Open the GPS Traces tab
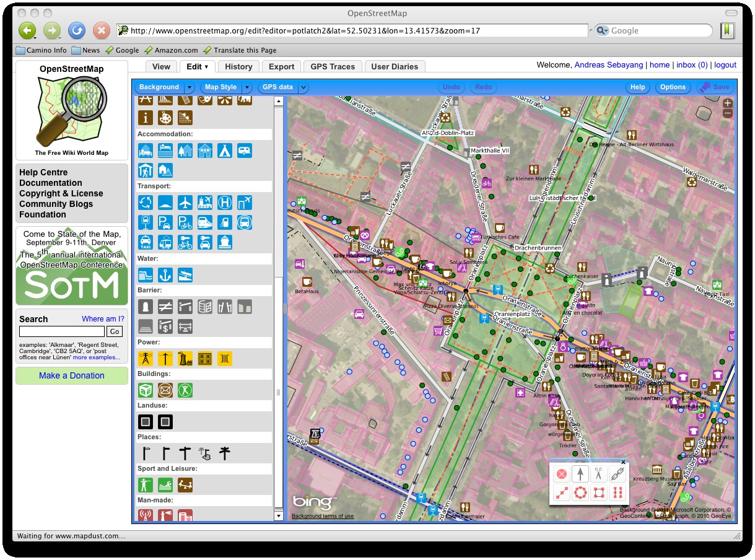 click(333, 67)
